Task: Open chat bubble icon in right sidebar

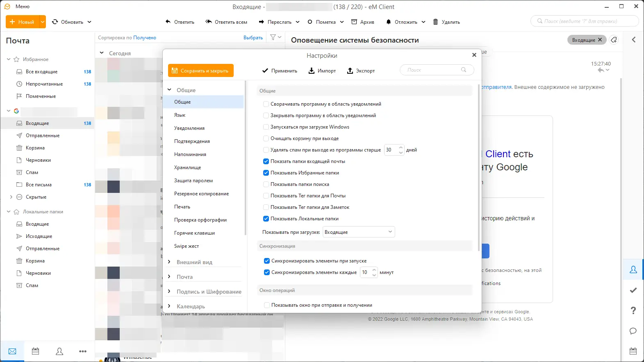Action: click(633, 331)
